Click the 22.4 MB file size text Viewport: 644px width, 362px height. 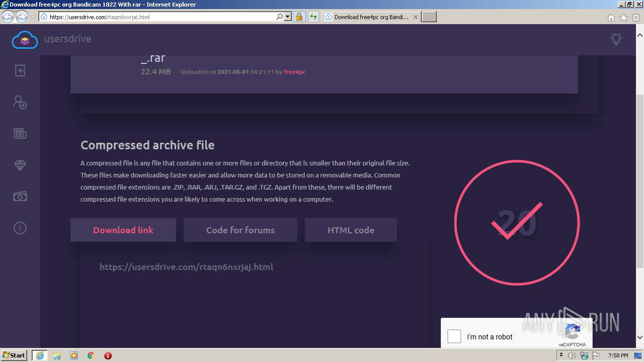click(156, 72)
